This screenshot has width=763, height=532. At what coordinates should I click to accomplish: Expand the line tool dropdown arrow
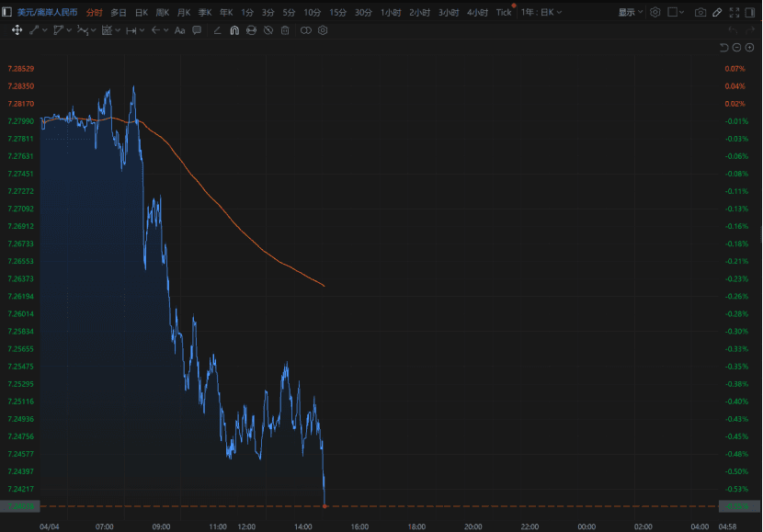click(x=45, y=30)
